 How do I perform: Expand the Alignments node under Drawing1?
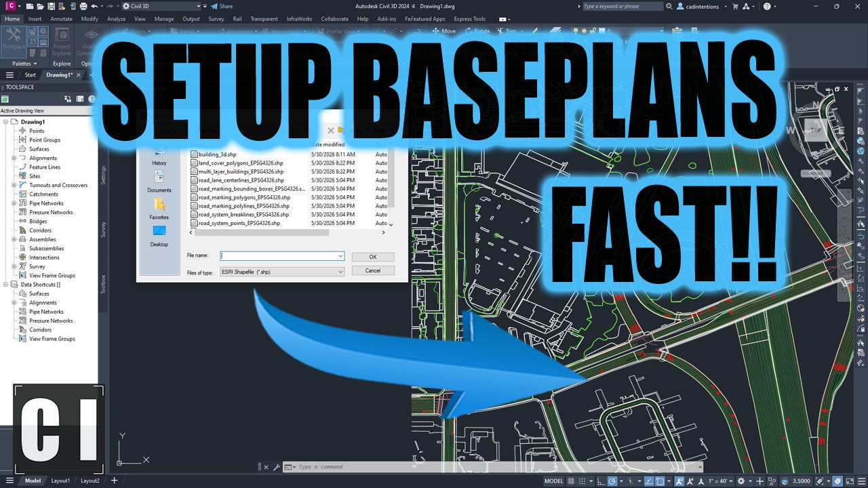14,158
